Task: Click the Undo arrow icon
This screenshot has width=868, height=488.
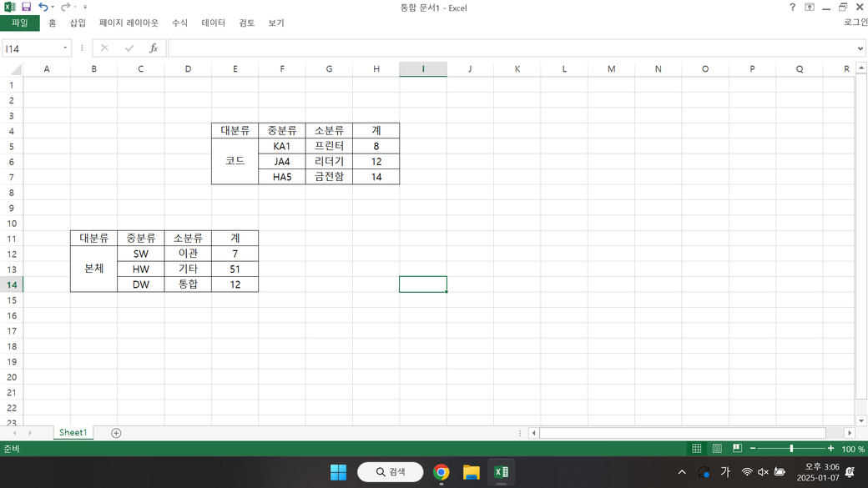Action: coord(43,8)
